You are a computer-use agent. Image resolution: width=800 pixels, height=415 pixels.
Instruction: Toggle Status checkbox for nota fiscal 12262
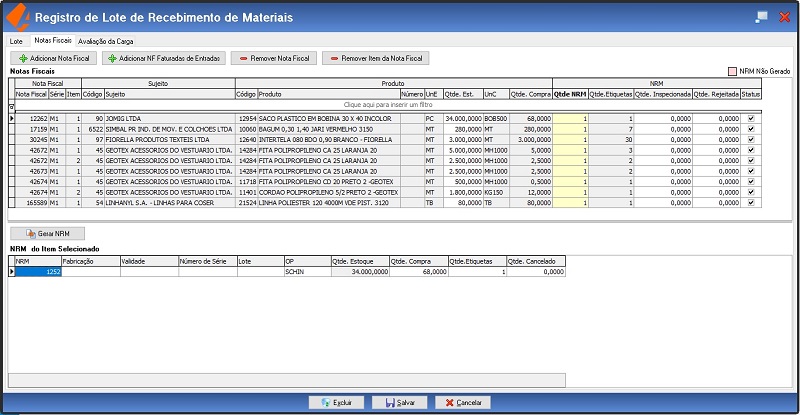751,118
